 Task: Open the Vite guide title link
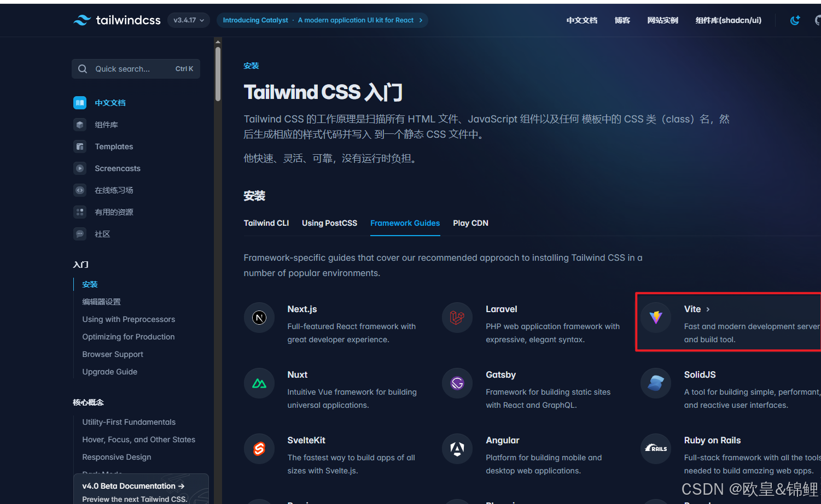coord(692,309)
